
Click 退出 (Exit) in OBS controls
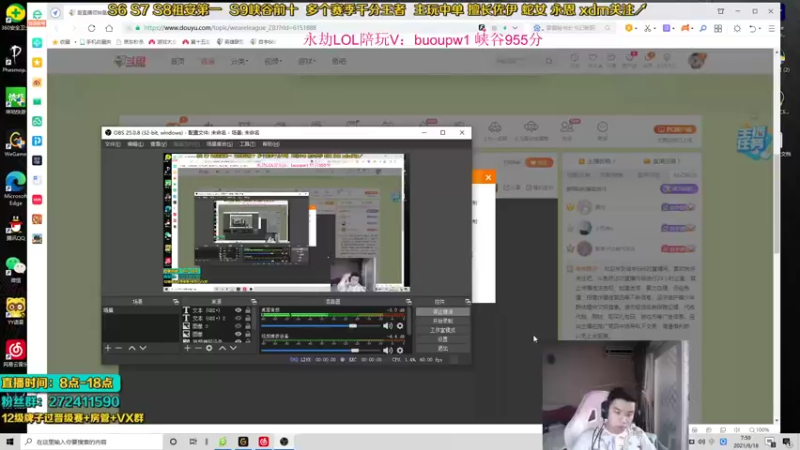[442, 348]
